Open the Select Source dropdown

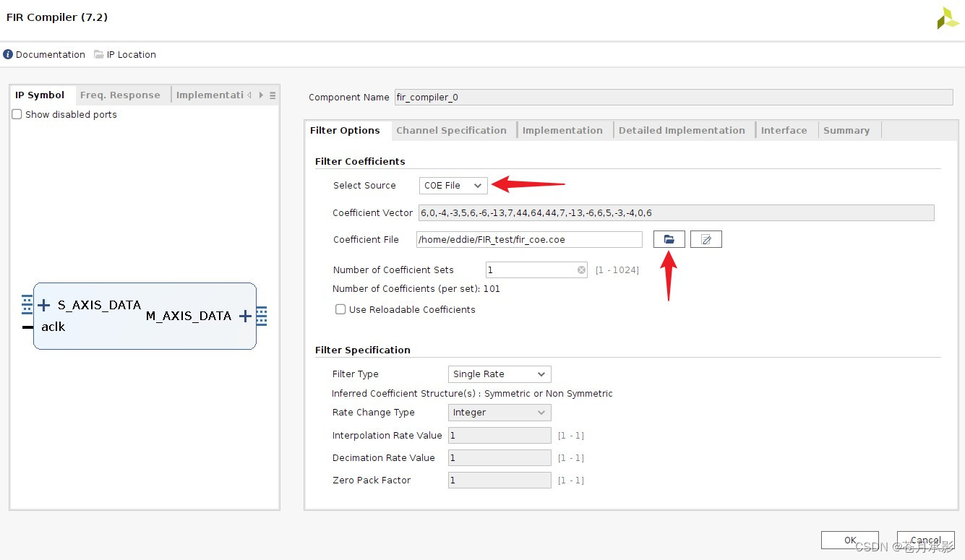point(453,186)
